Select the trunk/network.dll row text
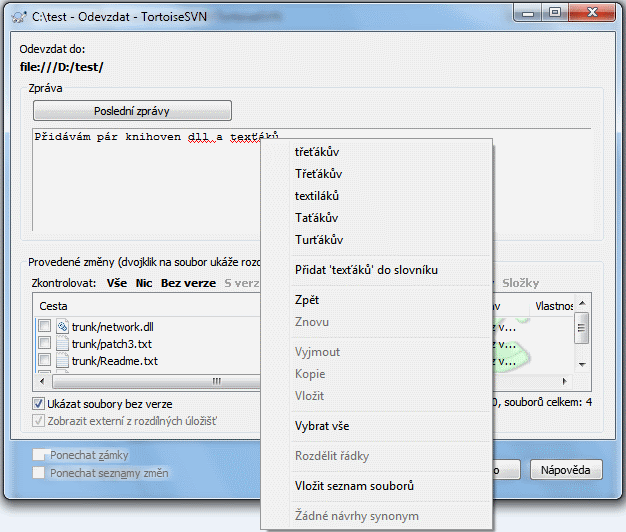Screen dimensions: 626x532 point(113,327)
